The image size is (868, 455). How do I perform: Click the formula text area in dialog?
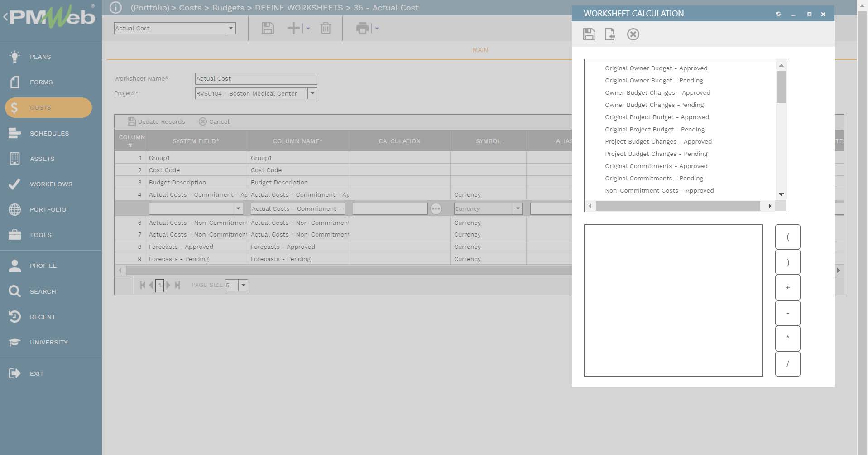pos(673,300)
